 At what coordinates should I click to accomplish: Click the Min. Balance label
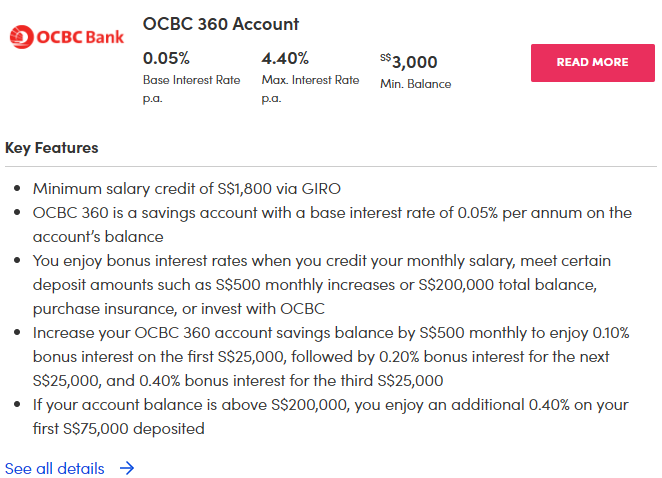415,84
